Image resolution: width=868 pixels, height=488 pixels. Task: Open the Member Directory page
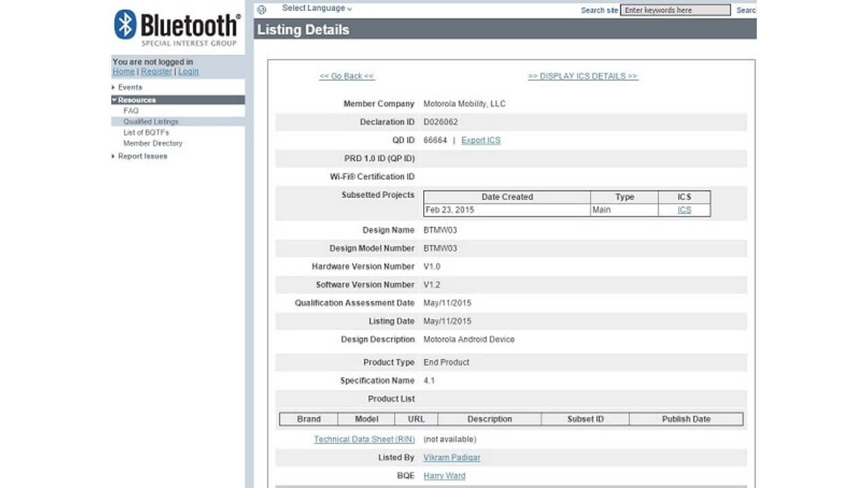tap(153, 144)
